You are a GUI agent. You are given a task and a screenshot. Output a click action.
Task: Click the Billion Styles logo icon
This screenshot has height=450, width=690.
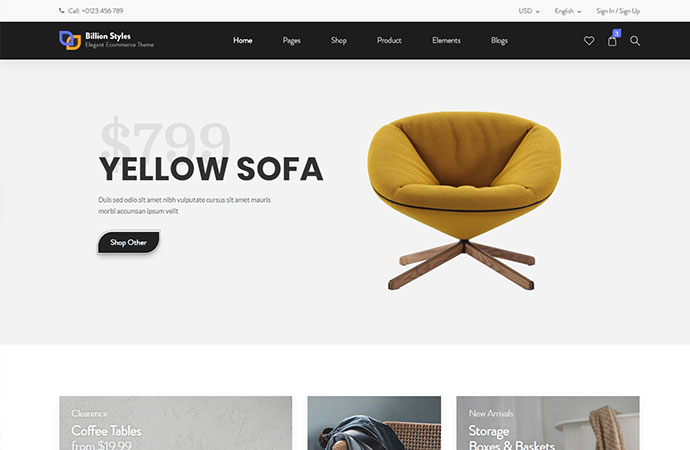[70, 40]
